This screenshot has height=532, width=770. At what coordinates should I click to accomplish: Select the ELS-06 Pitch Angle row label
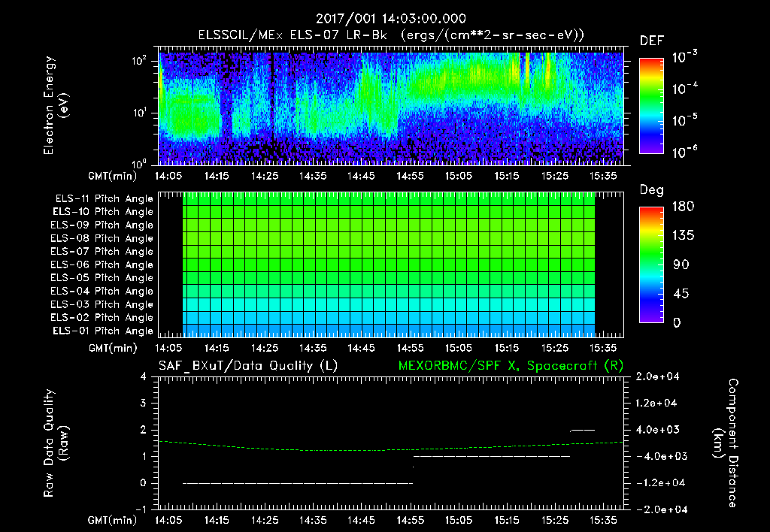coord(102,265)
